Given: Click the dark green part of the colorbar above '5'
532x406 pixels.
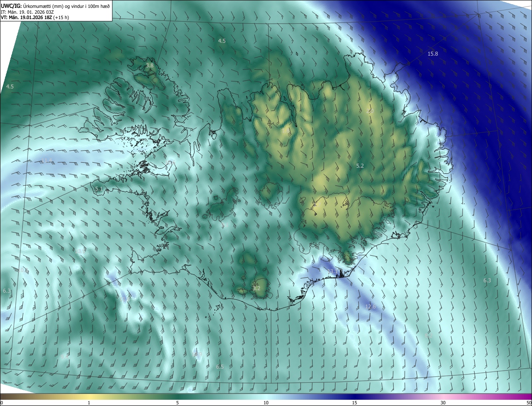Looking at the screenshot, I should [177, 396].
